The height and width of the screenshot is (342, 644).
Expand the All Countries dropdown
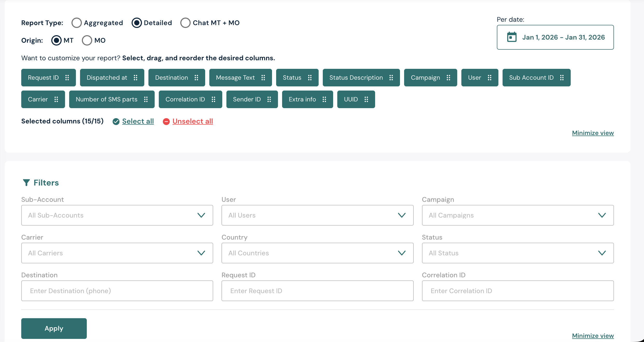[317, 253]
